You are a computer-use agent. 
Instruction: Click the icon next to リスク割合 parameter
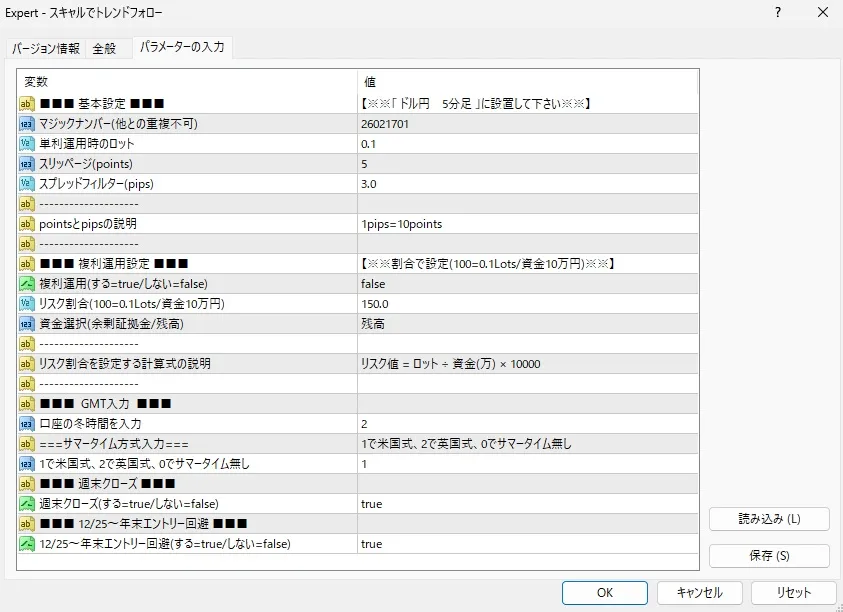(x=27, y=304)
